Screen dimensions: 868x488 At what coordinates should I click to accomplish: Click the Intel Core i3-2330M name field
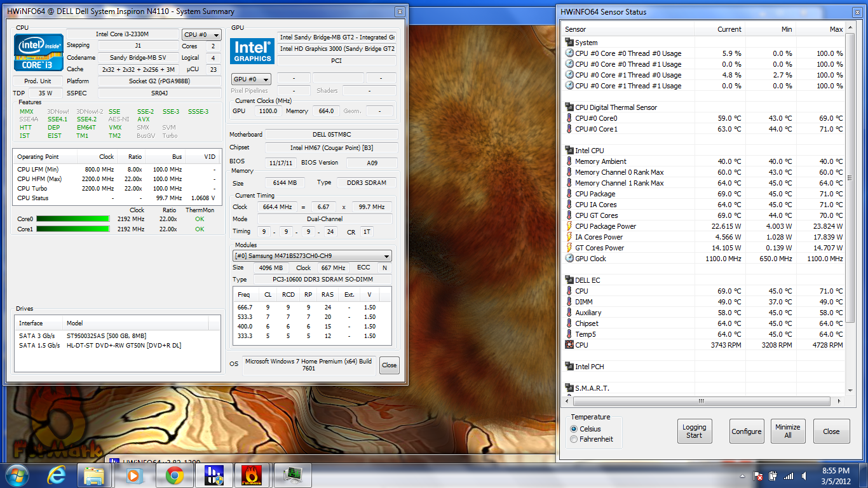(x=123, y=34)
